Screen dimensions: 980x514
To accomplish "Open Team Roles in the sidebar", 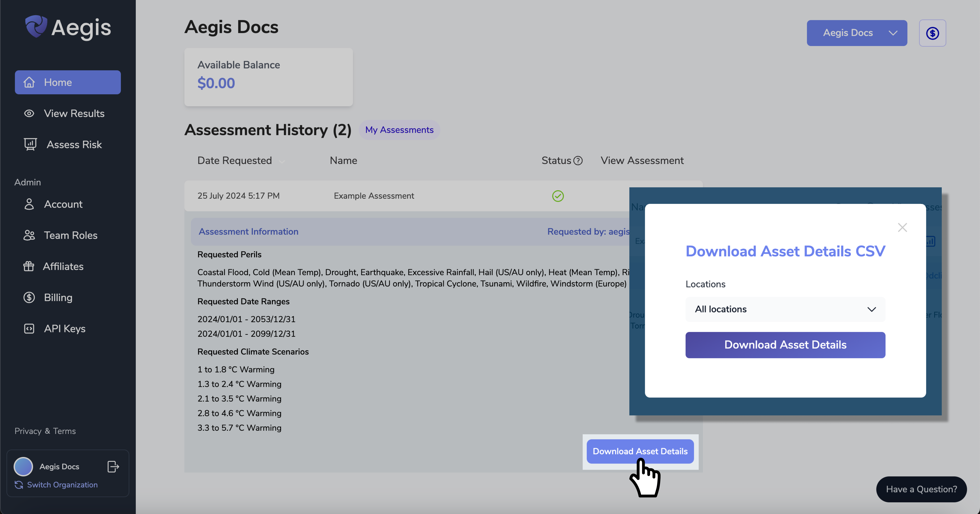I will point(60,235).
